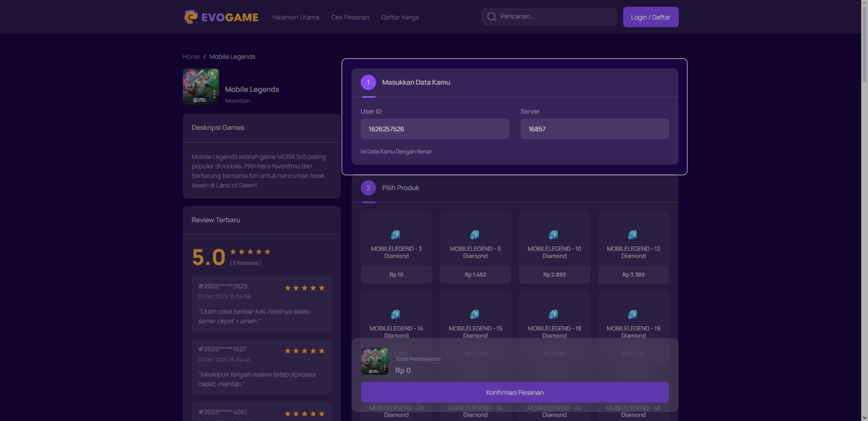Click star rating of review #2025*****1627
This screenshot has width=868, height=421.
click(x=305, y=351)
